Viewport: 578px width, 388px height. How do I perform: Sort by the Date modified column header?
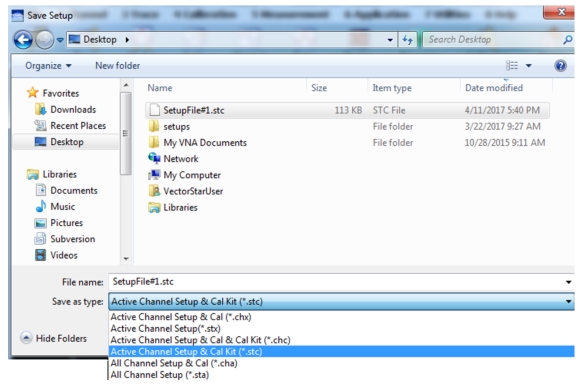tap(494, 88)
